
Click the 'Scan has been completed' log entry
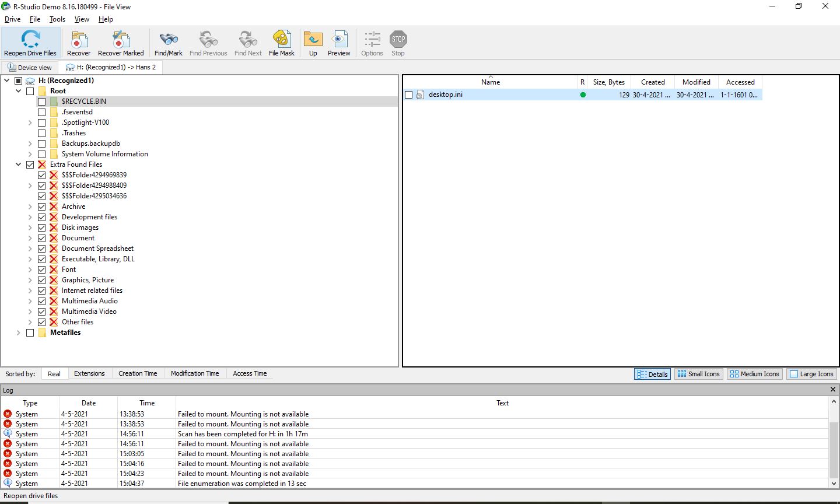click(x=415, y=434)
